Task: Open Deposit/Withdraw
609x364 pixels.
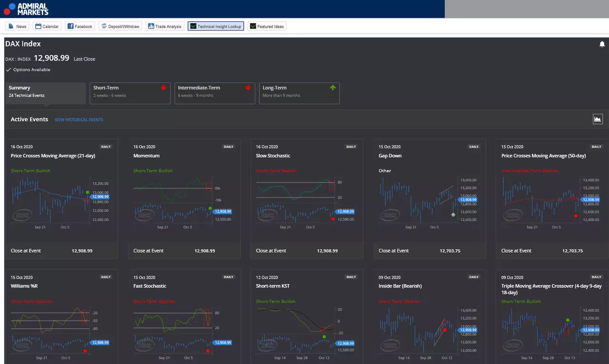Action: [120, 26]
